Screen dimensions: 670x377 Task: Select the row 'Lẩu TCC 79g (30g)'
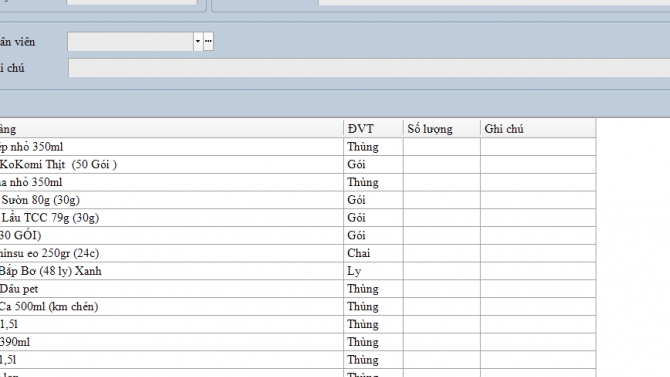click(x=298, y=218)
